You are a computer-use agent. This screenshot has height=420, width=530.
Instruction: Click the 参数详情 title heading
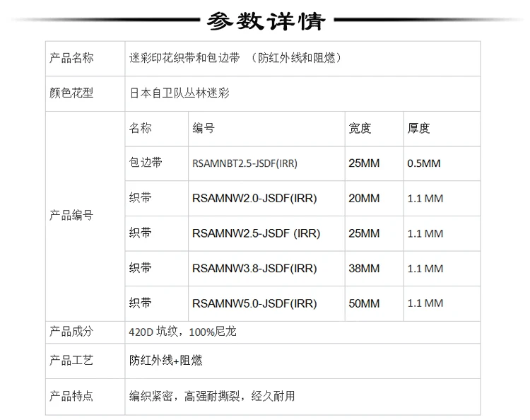(265, 21)
